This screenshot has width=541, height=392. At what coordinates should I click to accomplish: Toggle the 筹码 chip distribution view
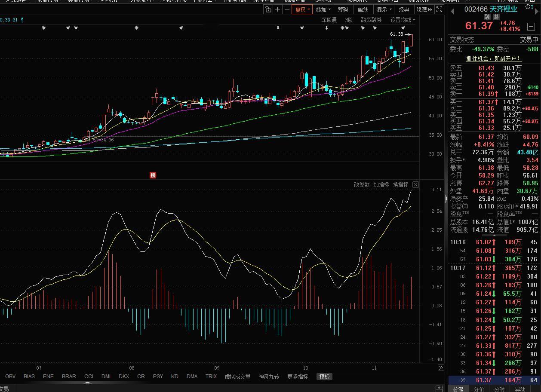[343, 9]
